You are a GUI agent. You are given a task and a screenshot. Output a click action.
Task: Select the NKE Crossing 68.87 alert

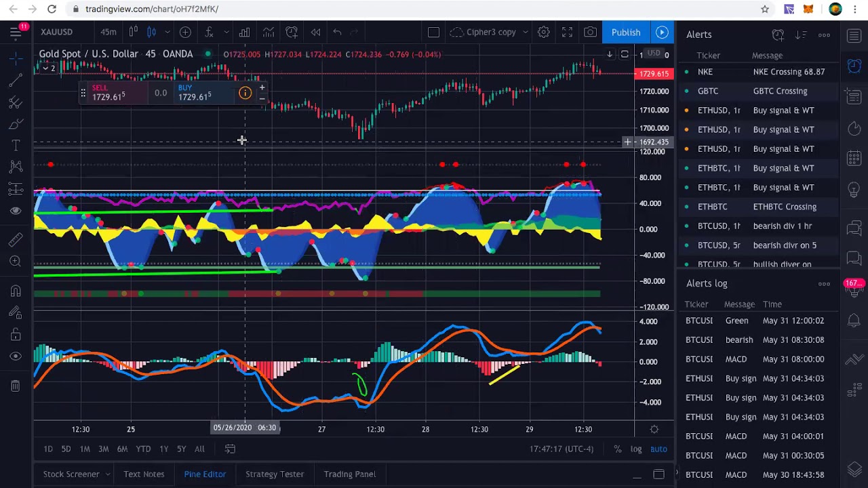[758, 72]
